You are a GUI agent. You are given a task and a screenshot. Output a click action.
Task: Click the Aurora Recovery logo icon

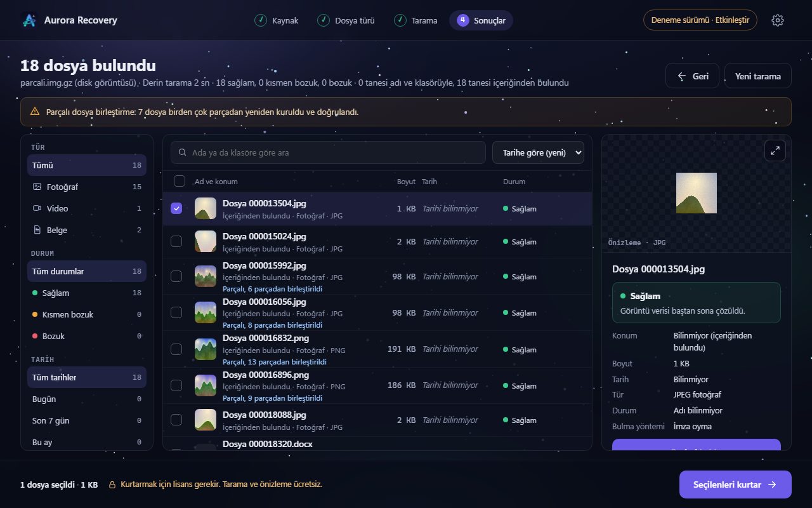coord(29,20)
